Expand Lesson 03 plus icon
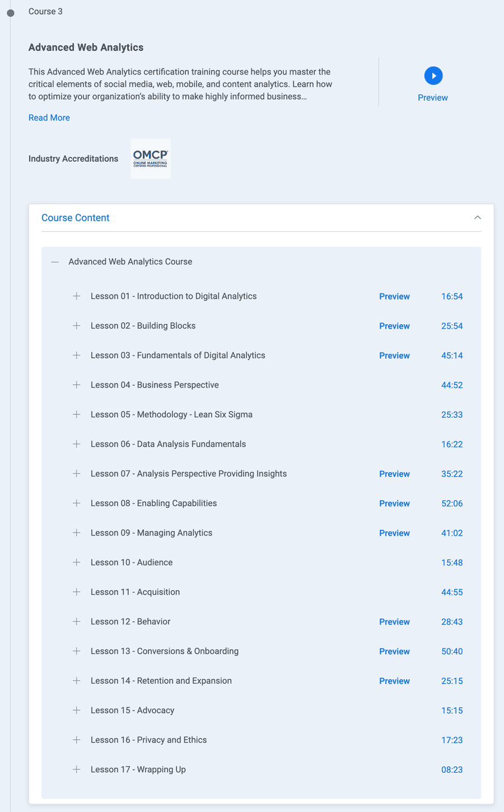 tap(77, 356)
